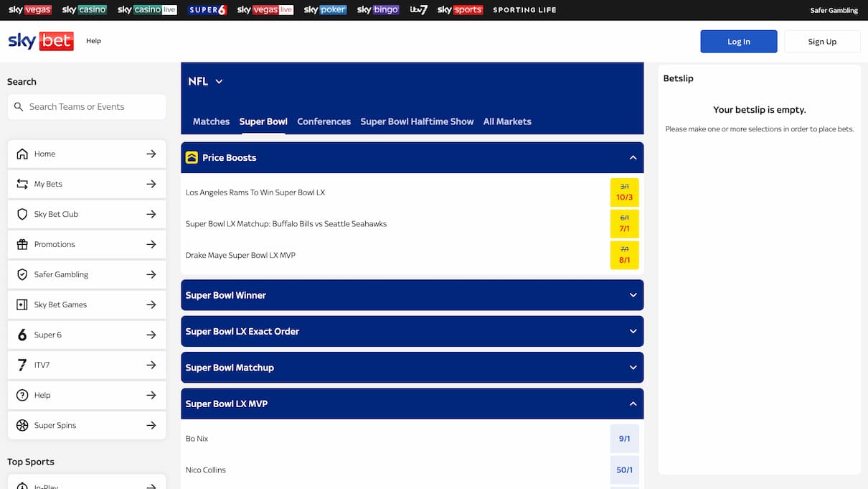The height and width of the screenshot is (489, 868).
Task: Open Promotions via the gift icon
Action: (22, 244)
